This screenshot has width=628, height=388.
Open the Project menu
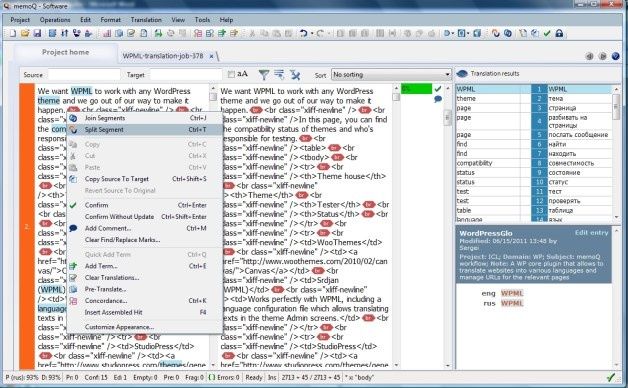[20, 20]
